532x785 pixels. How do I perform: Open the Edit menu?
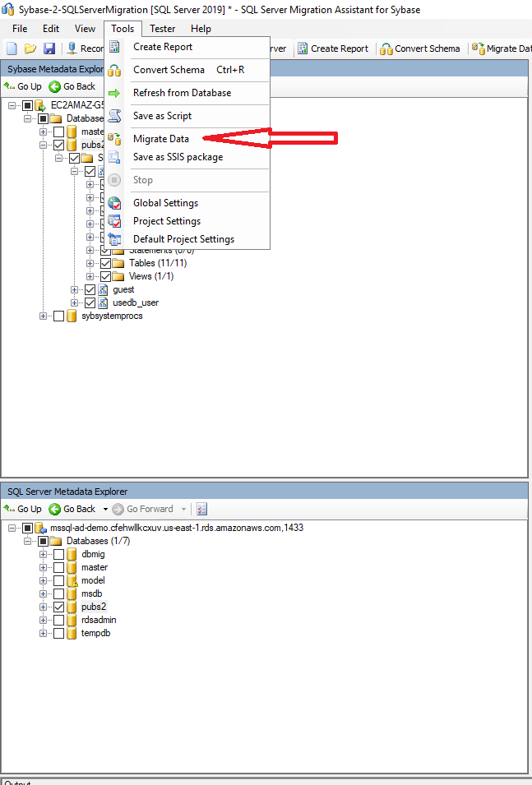point(51,29)
